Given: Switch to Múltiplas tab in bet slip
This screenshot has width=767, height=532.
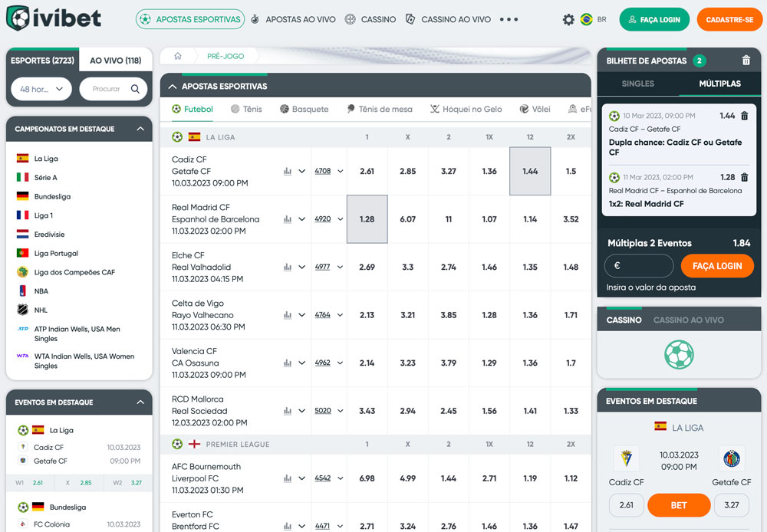Looking at the screenshot, I should click(719, 84).
